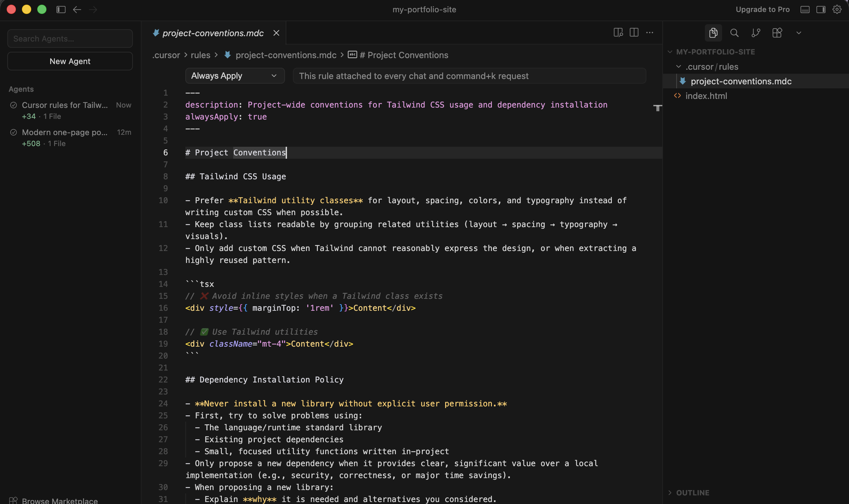Open the Extensions panel icon
The image size is (849, 504).
click(777, 33)
